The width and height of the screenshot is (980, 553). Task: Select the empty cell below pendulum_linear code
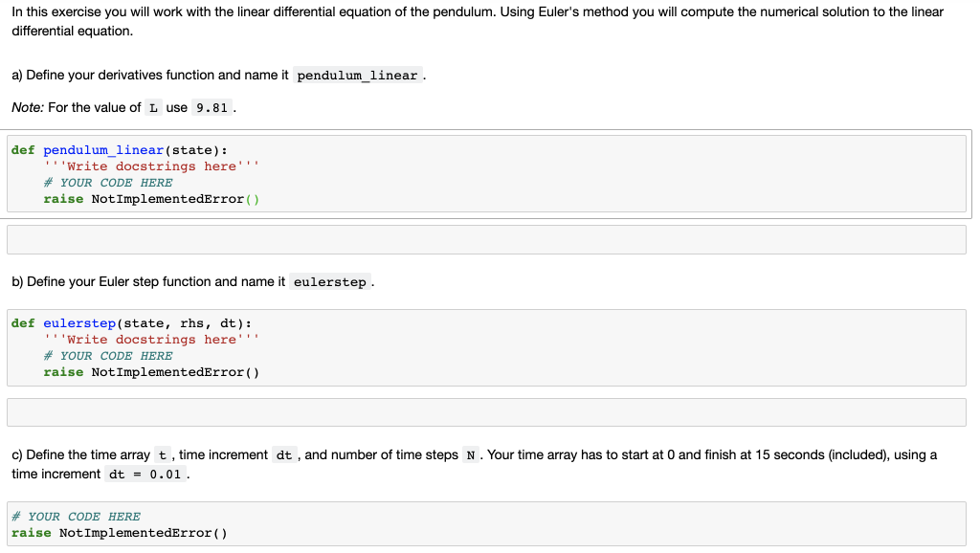tap(486, 239)
